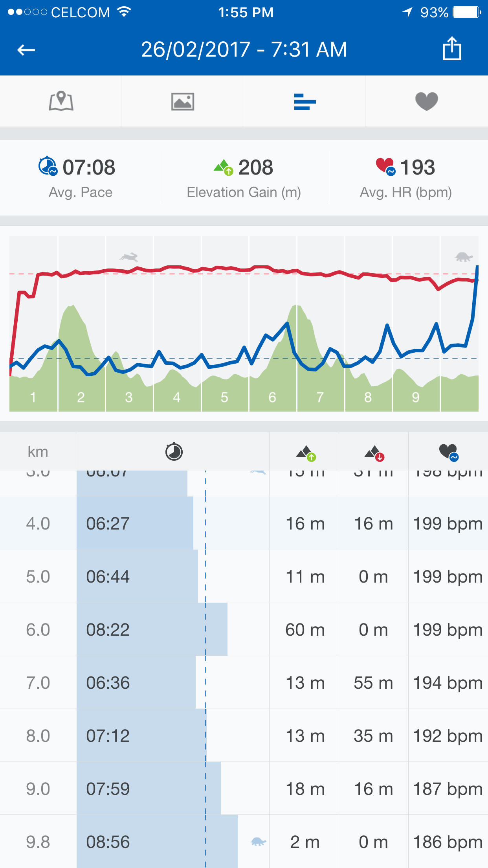Viewport: 488px width, 868px height.
Task: Tap the Avg. Pace stopwatch icon
Action: [x=48, y=166]
